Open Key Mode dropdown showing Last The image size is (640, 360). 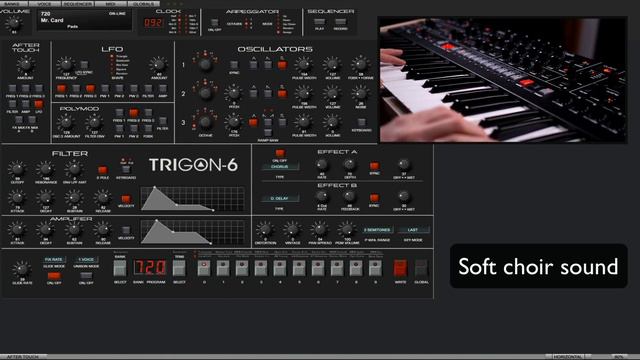click(413, 230)
